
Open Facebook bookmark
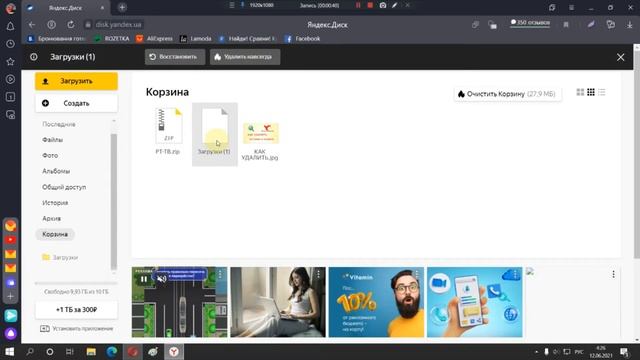302,39
